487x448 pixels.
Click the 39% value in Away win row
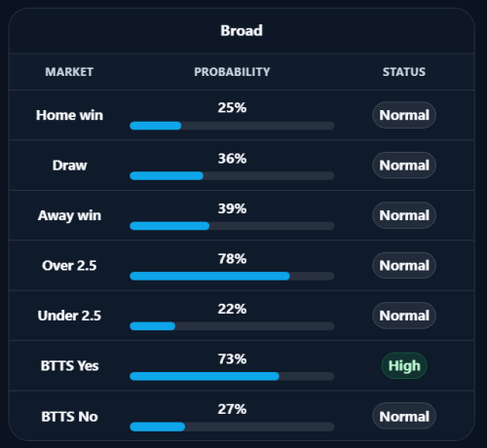[232, 208]
